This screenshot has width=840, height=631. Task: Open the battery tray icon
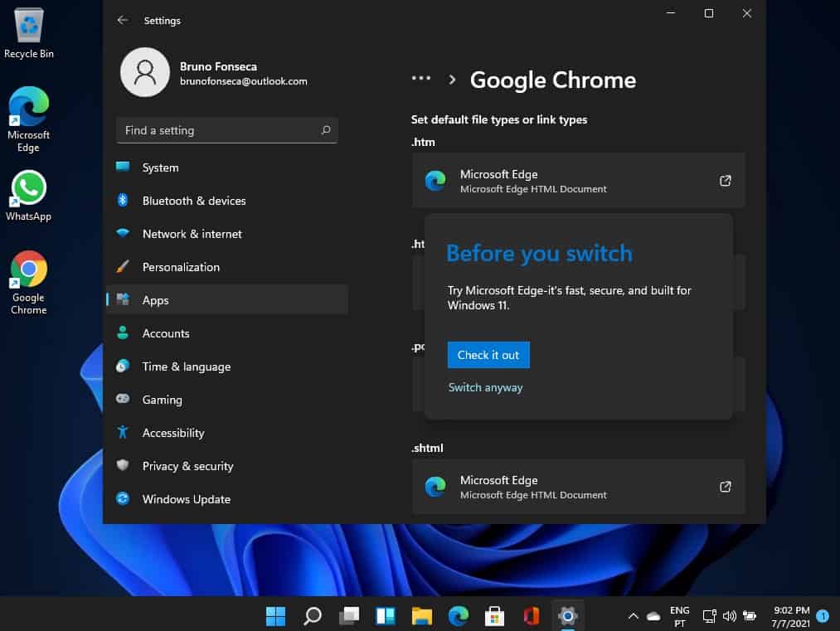(750, 617)
